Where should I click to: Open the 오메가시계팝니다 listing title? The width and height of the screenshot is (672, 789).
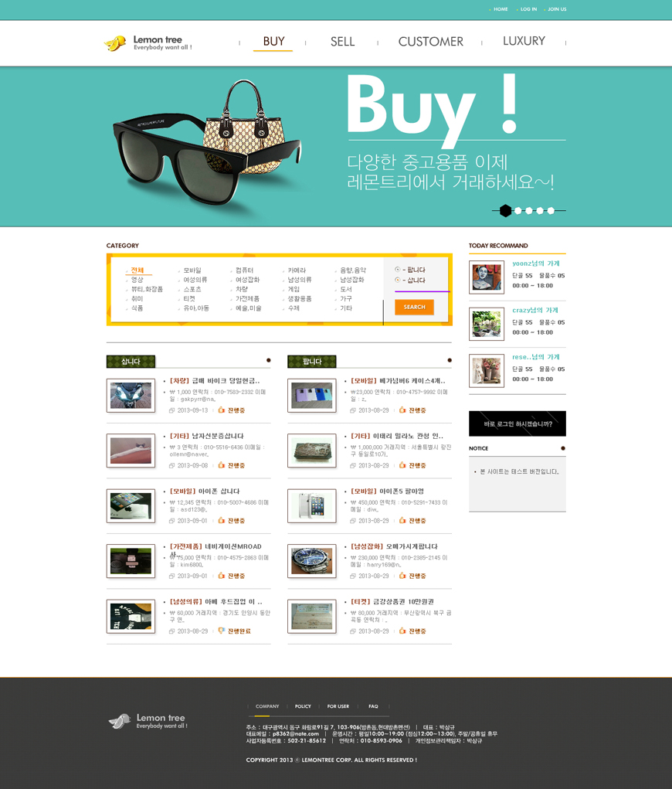click(x=394, y=546)
